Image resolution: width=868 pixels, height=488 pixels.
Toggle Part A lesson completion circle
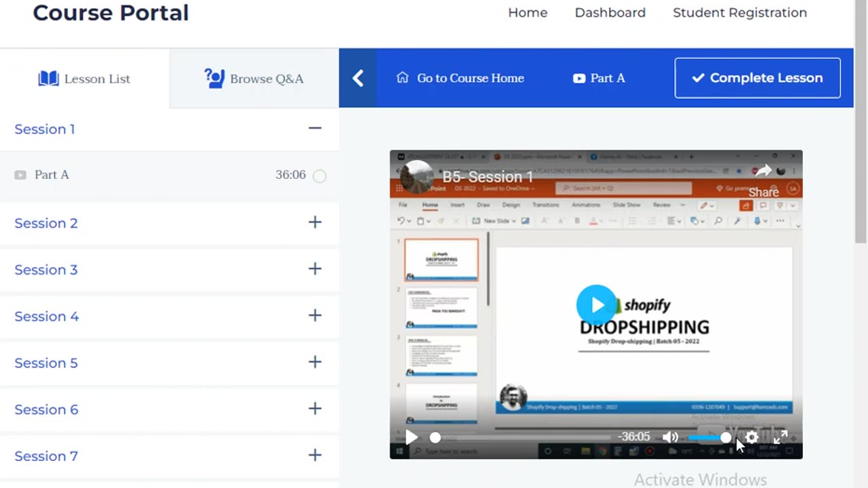tap(319, 176)
